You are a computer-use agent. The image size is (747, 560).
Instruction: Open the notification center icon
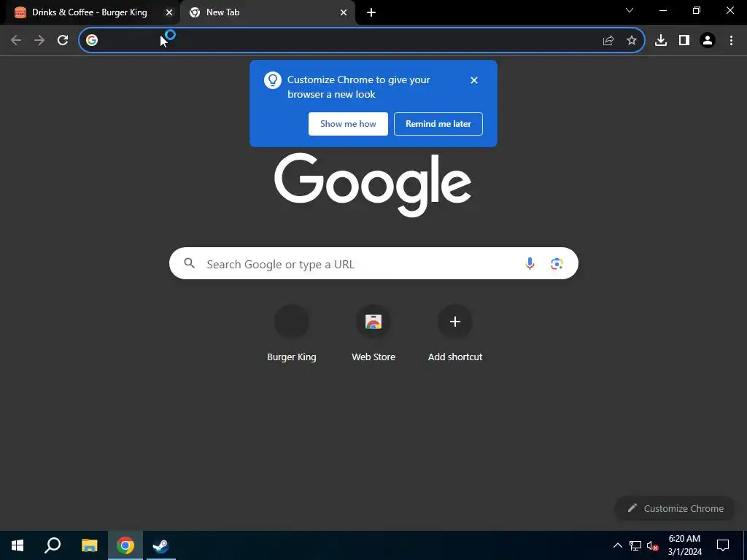pos(723,545)
